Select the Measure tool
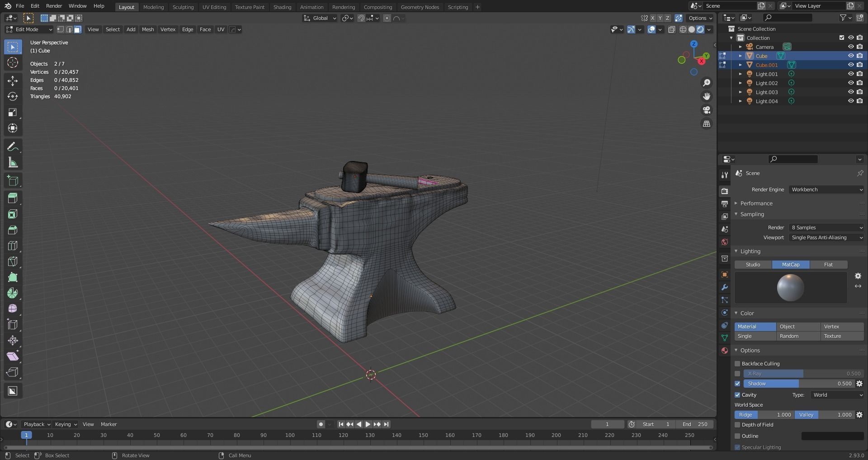 point(13,162)
